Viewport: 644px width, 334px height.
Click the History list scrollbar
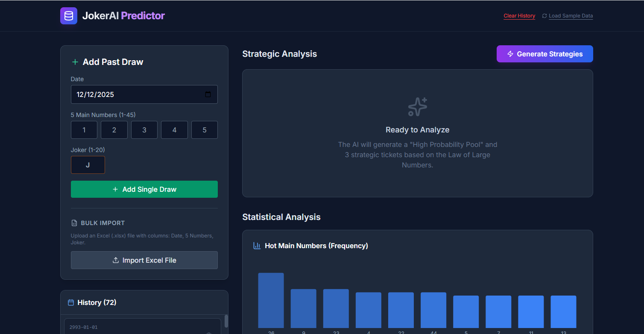tap(226, 321)
